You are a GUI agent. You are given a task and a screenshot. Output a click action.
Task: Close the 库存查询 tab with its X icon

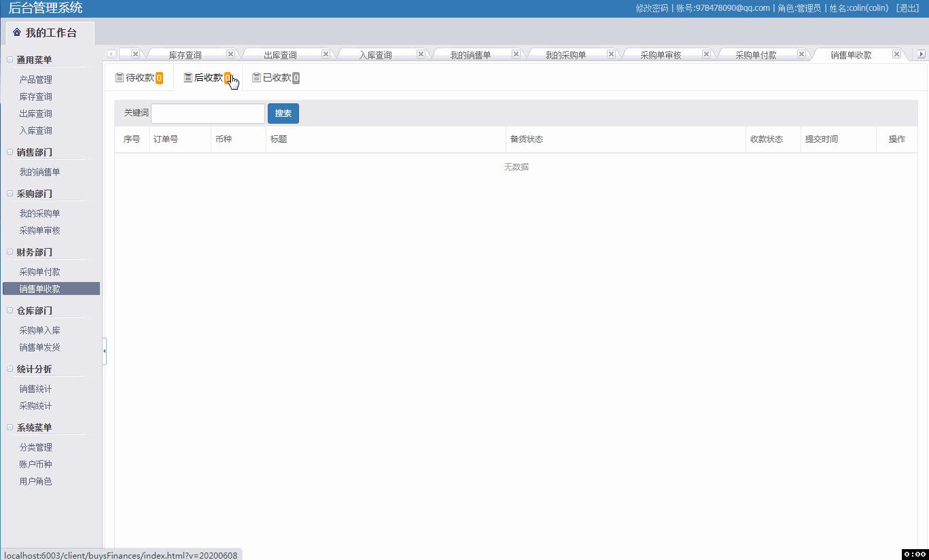pyautogui.click(x=230, y=53)
